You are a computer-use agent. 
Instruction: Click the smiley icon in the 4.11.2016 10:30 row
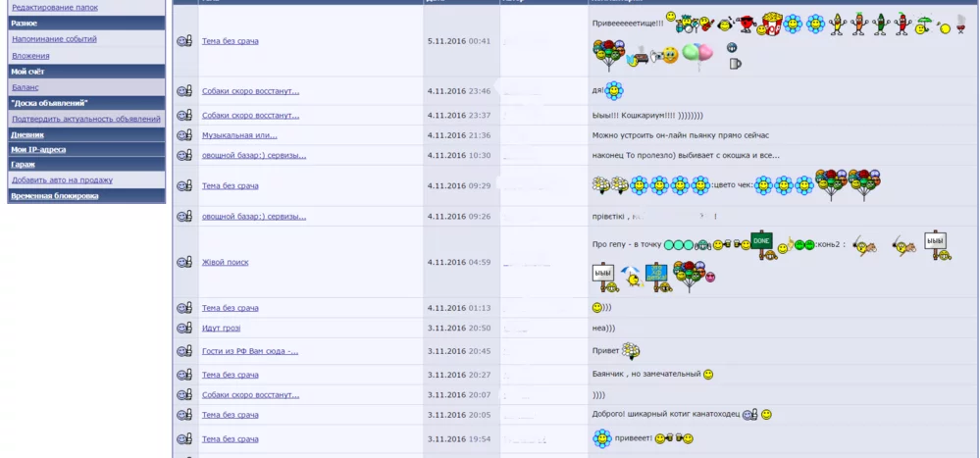pos(184,156)
